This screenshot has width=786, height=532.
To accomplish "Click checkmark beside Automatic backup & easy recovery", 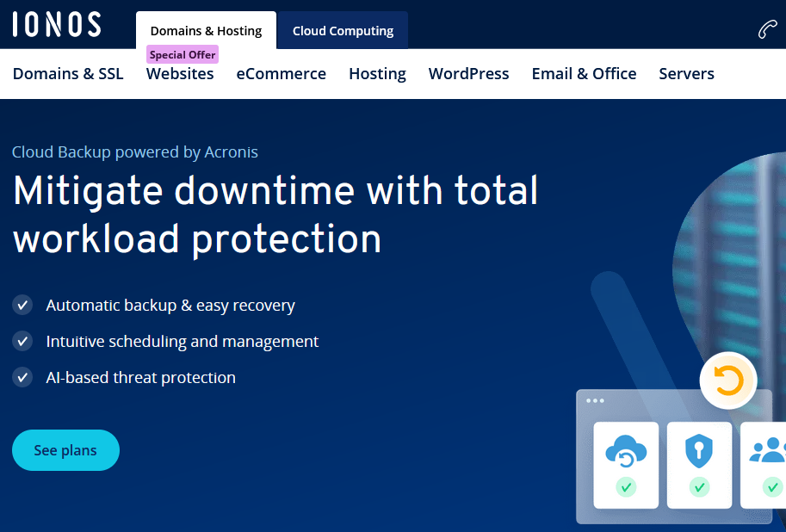I will pyautogui.click(x=22, y=305).
